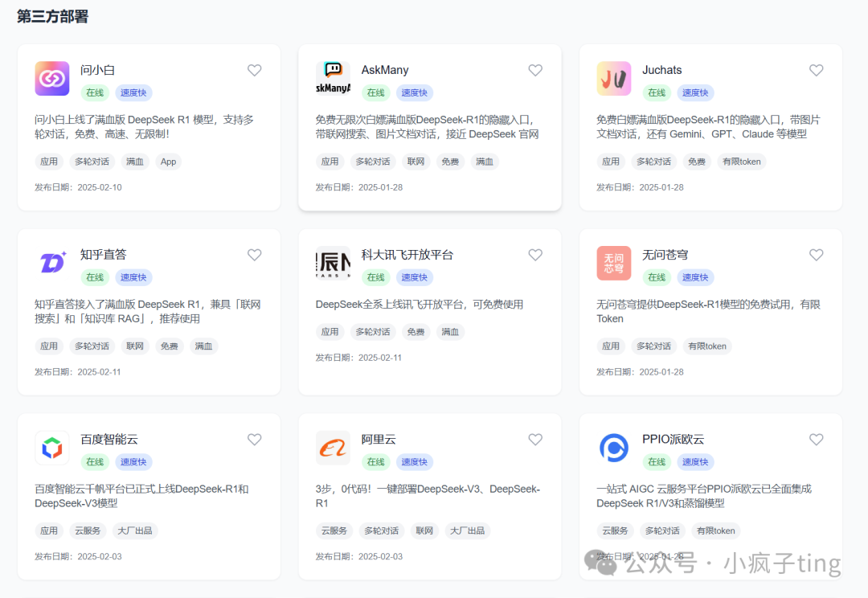The width and height of the screenshot is (868, 598).
Task: Favorite AskMany with the heart icon
Action: [535, 70]
